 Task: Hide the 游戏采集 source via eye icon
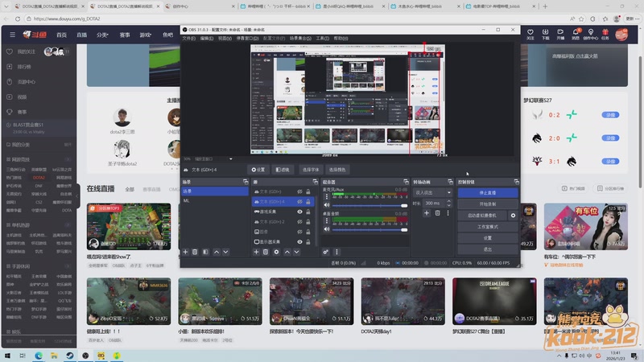tap(299, 212)
